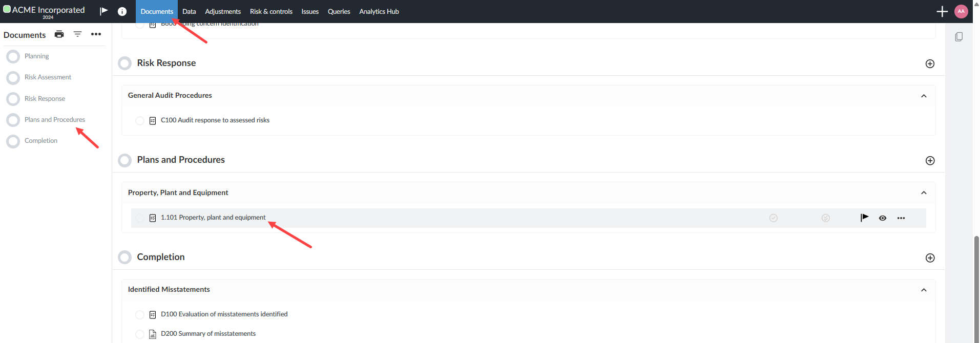Select radio circle for C100 Audit response
The image size is (980, 343).
pyautogui.click(x=140, y=121)
